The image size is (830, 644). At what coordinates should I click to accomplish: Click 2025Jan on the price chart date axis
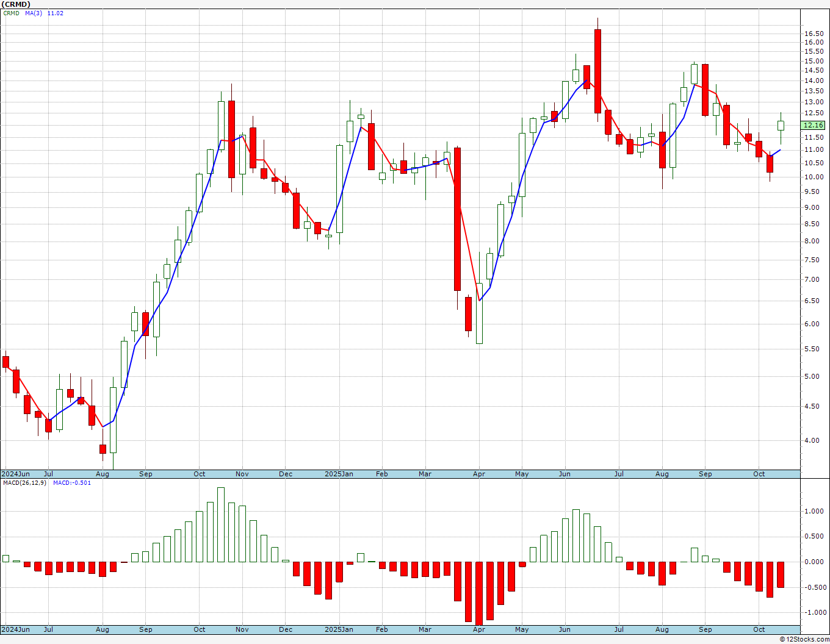tap(339, 474)
